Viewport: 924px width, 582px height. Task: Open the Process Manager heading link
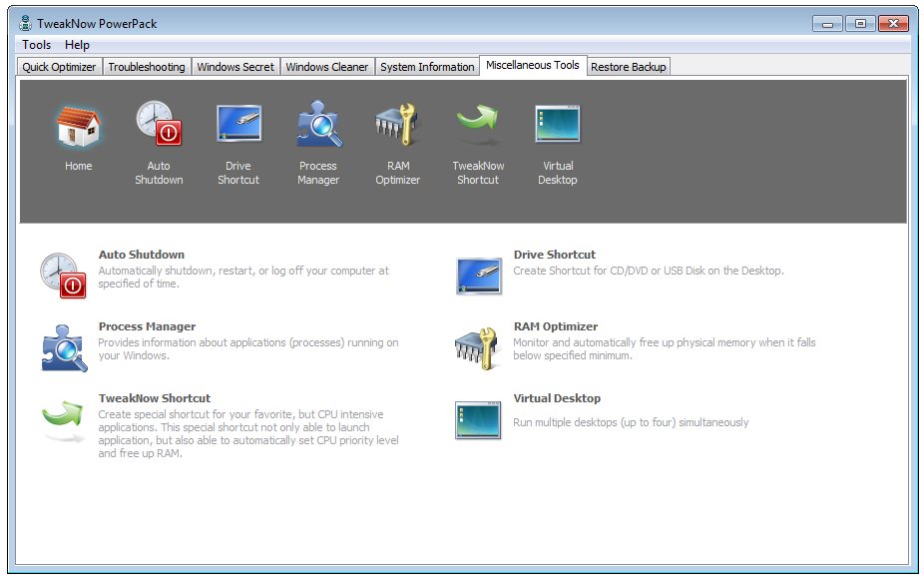(x=148, y=326)
